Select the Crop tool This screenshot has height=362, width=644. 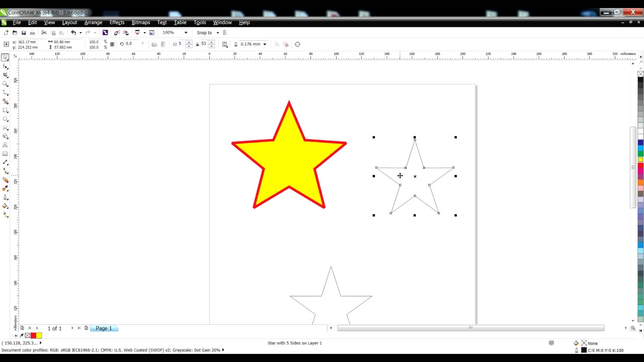[x=6, y=75]
